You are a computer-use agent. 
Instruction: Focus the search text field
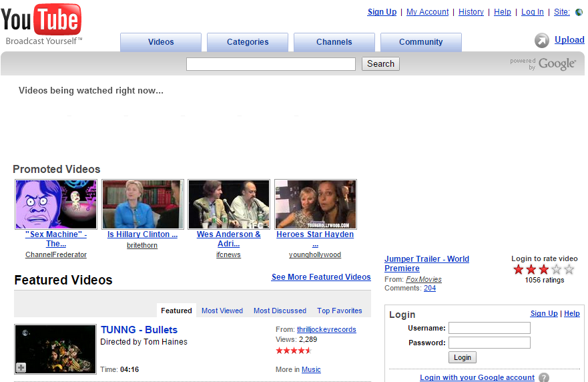point(271,64)
